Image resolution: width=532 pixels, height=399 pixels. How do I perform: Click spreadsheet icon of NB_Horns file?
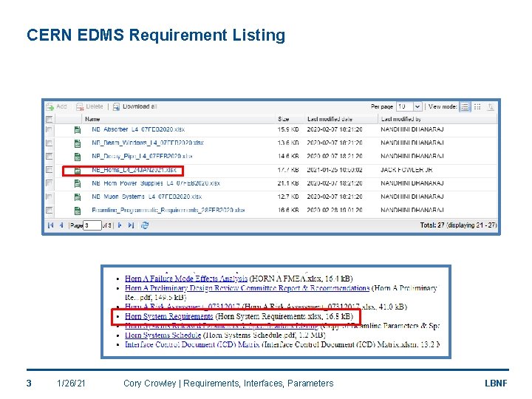click(x=78, y=171)
